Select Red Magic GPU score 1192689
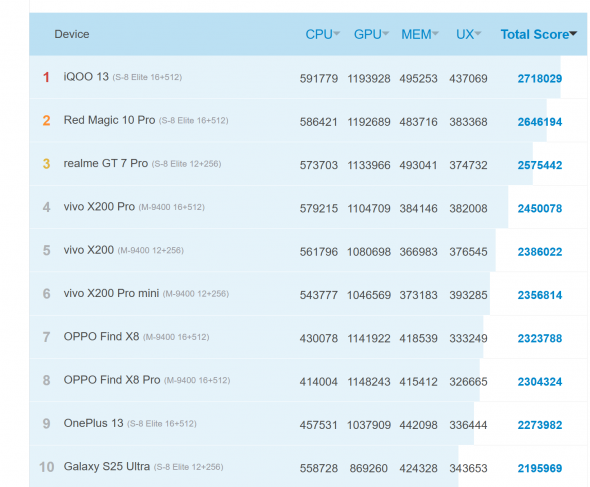The image size is (590, 487). click(x=369, y=122)
